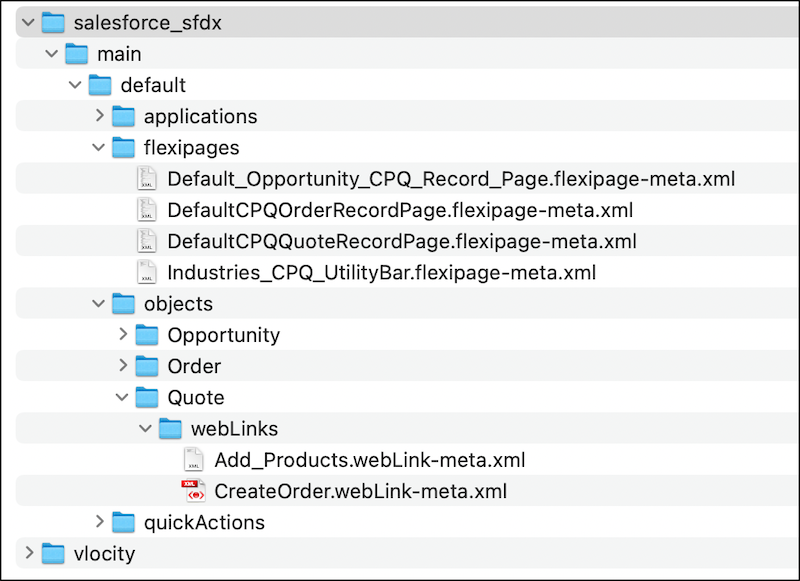
Task: Select Add_Products.webLink-meta.xml file name
Action: click(x=369, y=460)
